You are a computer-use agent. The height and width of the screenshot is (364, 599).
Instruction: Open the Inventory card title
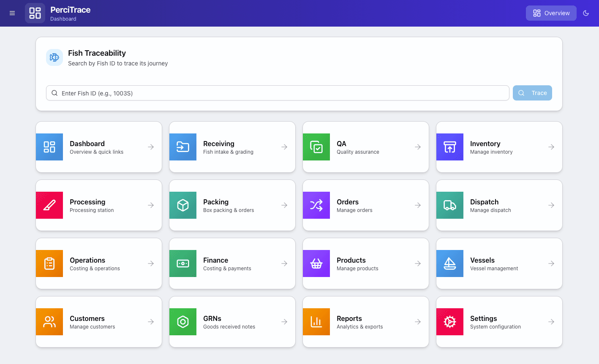tap(485, 144)
